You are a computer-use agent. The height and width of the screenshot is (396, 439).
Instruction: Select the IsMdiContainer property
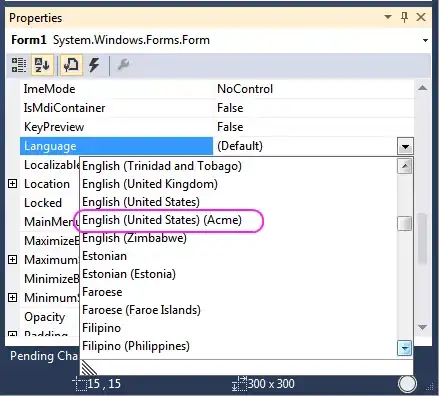(64, 108)
